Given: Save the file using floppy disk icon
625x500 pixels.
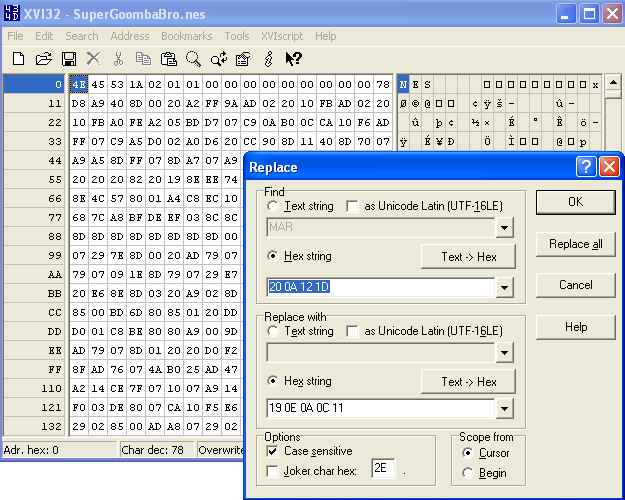Looking at the screenshot, I should pyautogui.click(x=69, y=59).
